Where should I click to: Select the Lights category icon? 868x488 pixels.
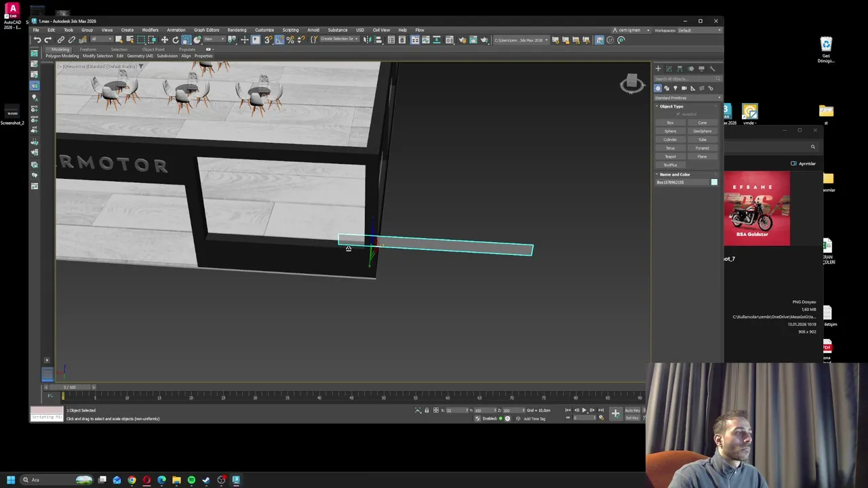675,88
